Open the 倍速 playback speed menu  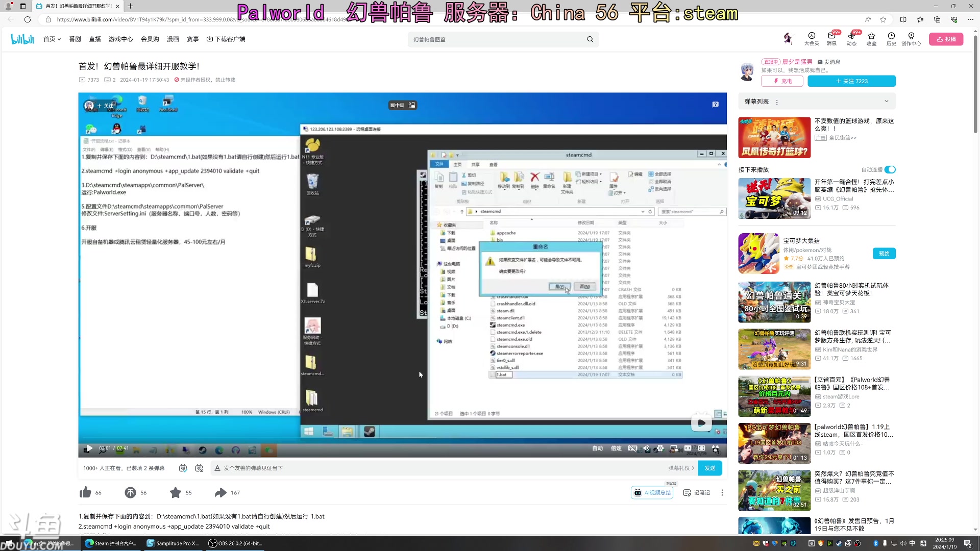[x=617, y=448]
